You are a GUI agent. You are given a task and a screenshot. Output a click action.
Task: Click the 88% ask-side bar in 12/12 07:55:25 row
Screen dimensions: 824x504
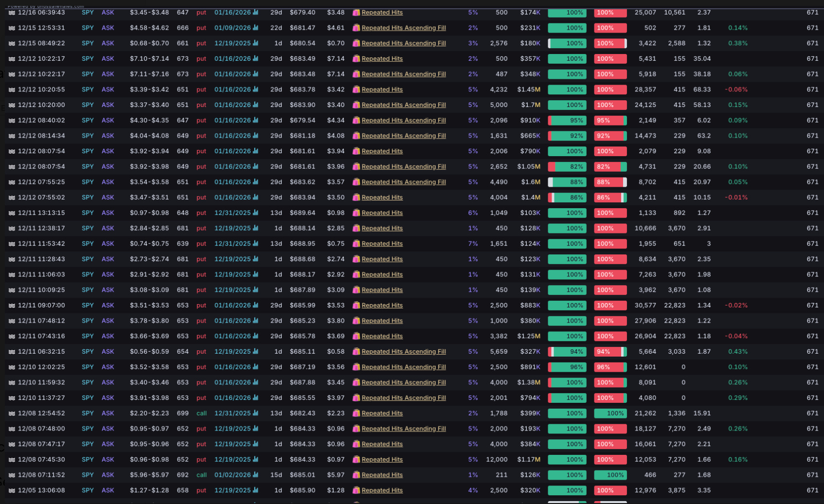567,182
